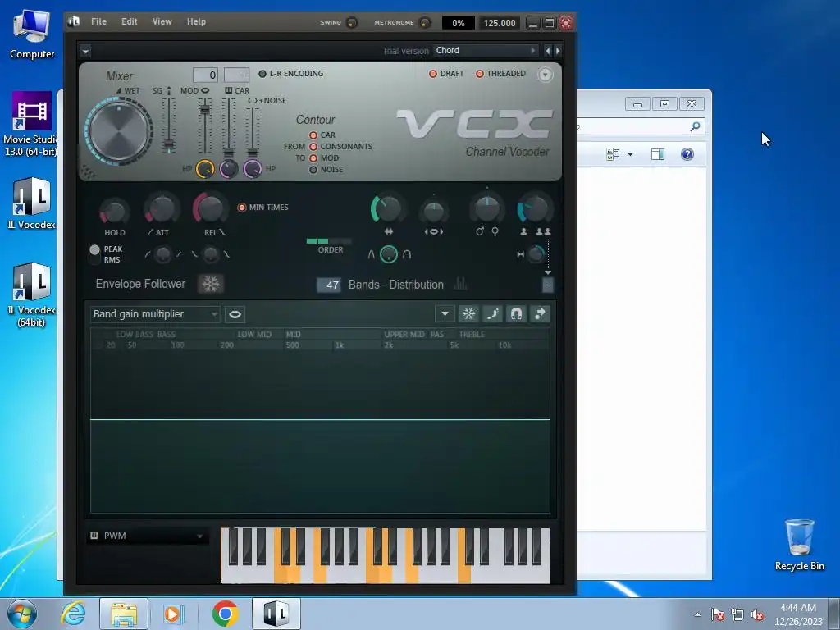Toggle the envelope freeze snowflake button

coord(468,314)
